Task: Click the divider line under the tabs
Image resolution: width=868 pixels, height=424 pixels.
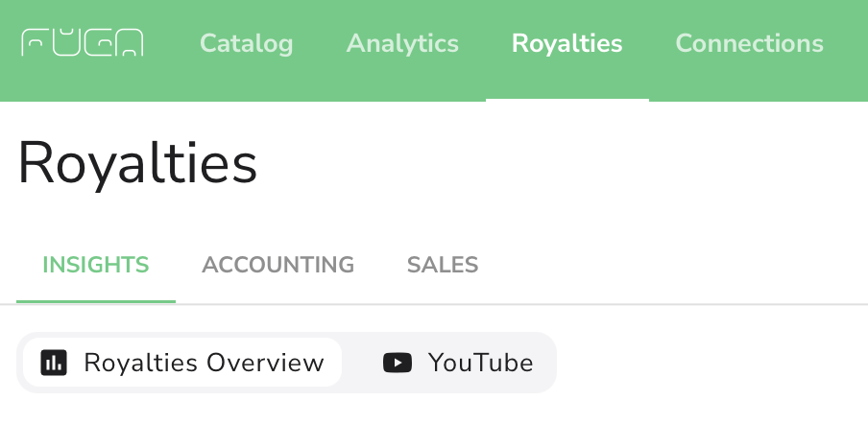Action: coord(520,304)
